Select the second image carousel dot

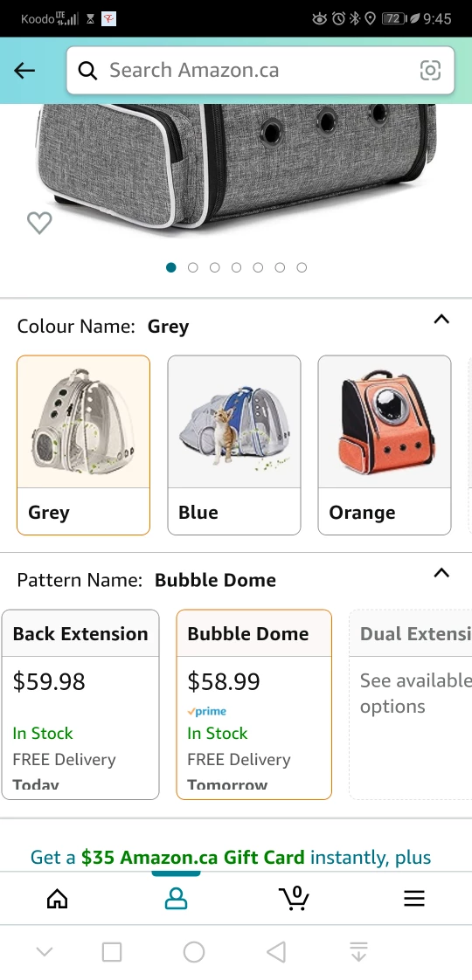(192, 267)
